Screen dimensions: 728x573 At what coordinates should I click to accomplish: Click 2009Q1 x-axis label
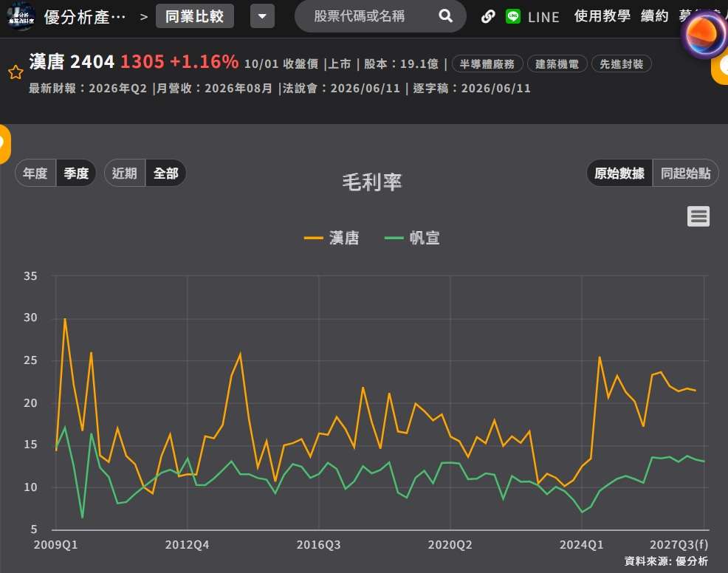click(x=55, y=545)
